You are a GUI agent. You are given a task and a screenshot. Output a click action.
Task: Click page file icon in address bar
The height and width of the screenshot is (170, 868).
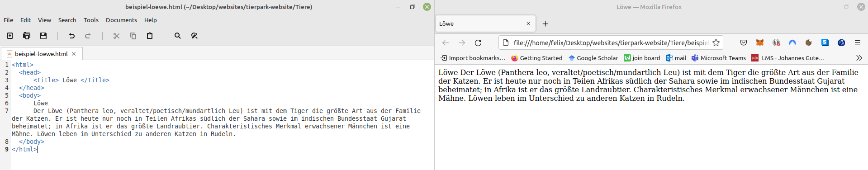tap(506, 42)
